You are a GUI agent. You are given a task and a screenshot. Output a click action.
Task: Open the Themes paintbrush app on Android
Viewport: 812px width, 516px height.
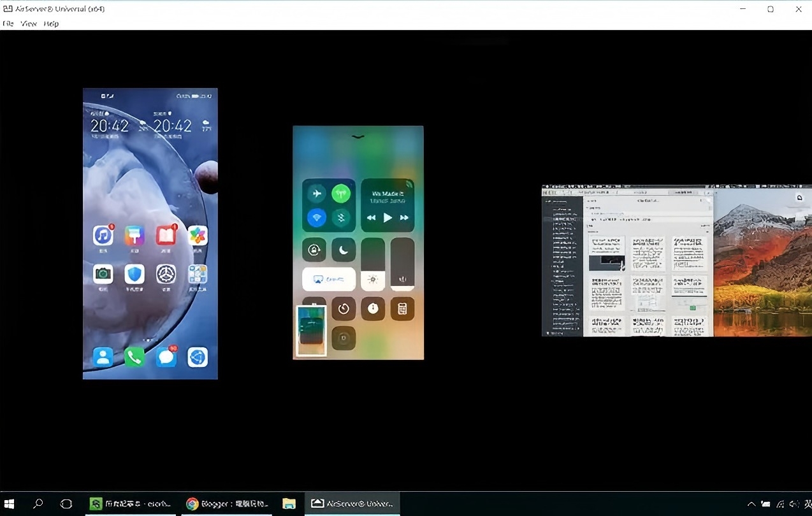coord(134,235)
